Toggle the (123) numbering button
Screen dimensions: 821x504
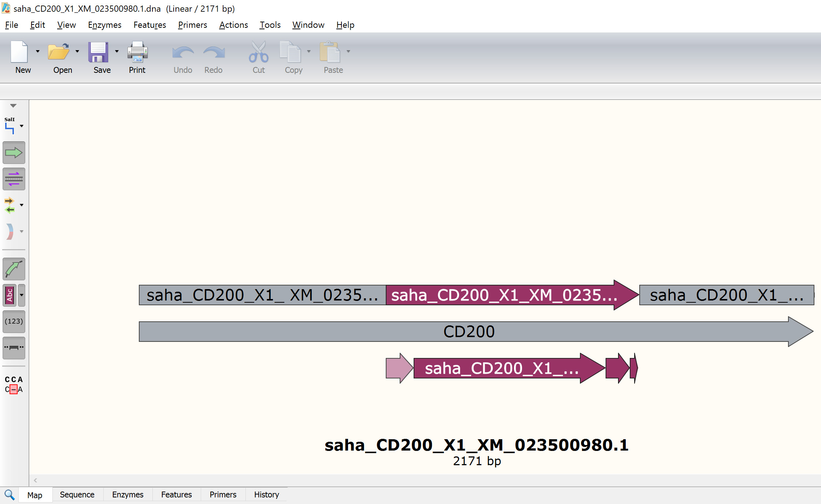pyautogui.click(x=14, y=321)
